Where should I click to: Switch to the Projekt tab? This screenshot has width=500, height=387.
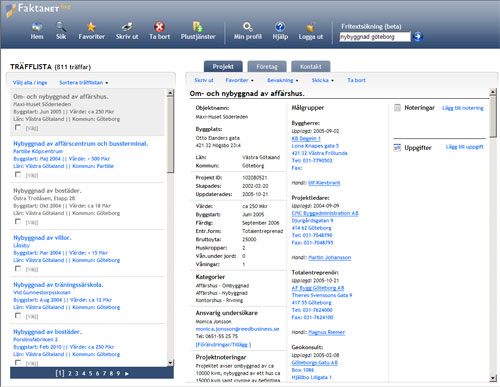pyautogui.click(x=223, y=67)
